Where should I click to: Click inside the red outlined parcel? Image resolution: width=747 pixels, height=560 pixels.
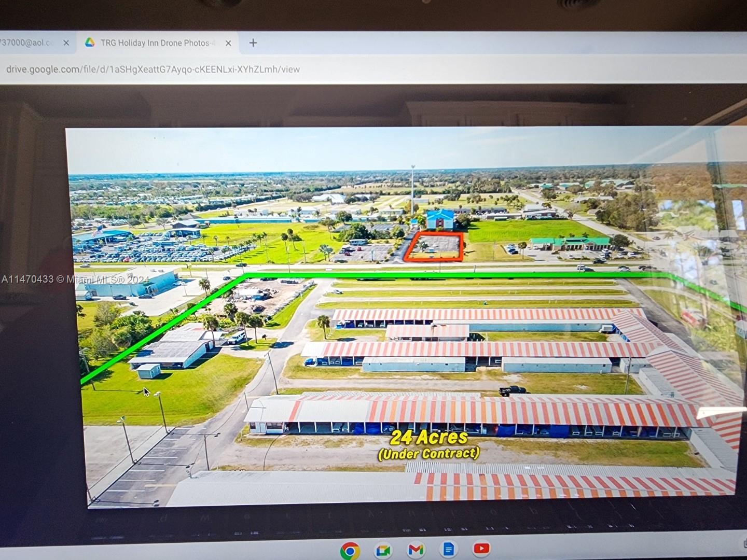(x=435, y=246)
